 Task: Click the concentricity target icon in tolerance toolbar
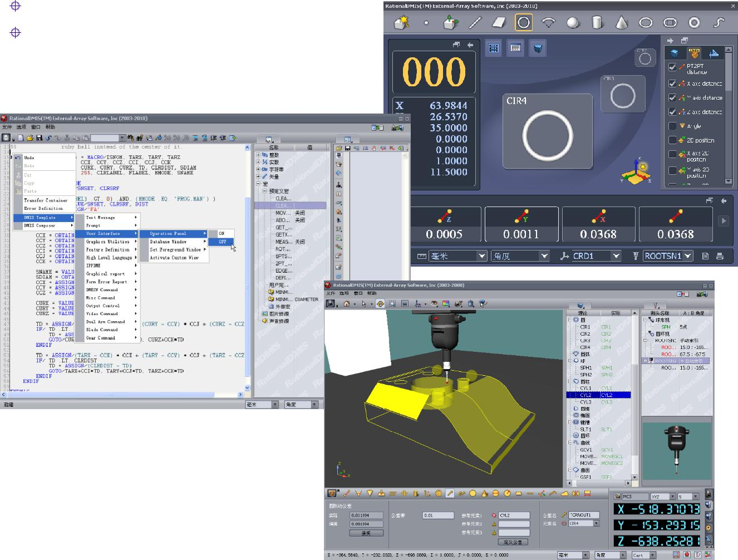(x=439, y=493)
